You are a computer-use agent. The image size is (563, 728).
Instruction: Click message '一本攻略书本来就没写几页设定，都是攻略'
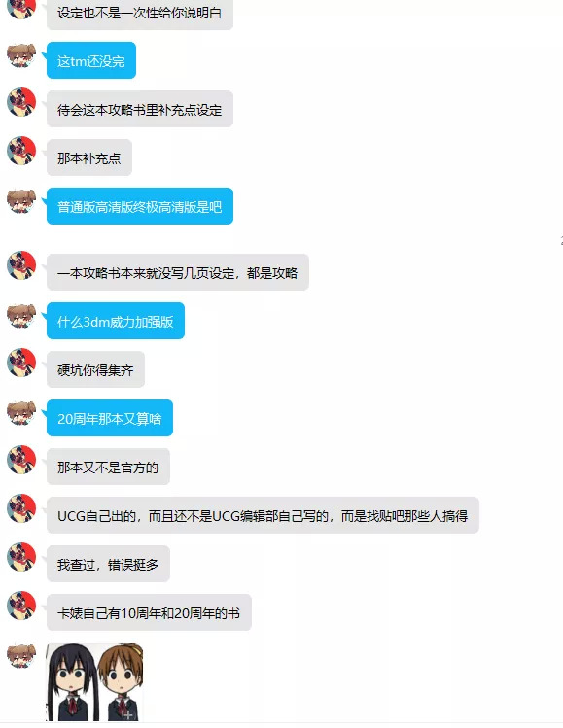pos(178,272)
